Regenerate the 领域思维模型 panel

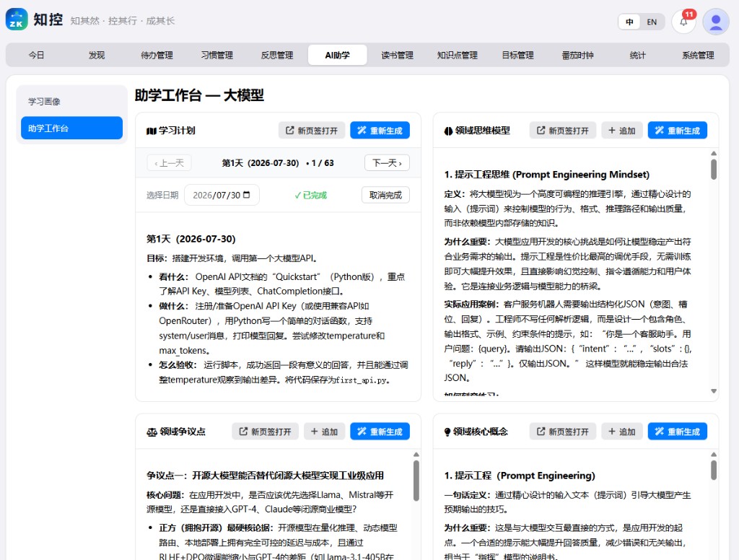(x=677, y=130)
